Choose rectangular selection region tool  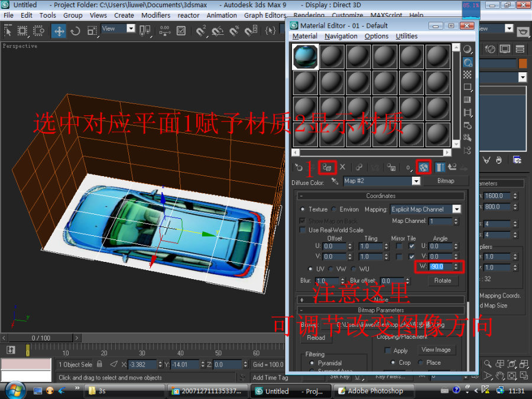click(x=22, y=31)
